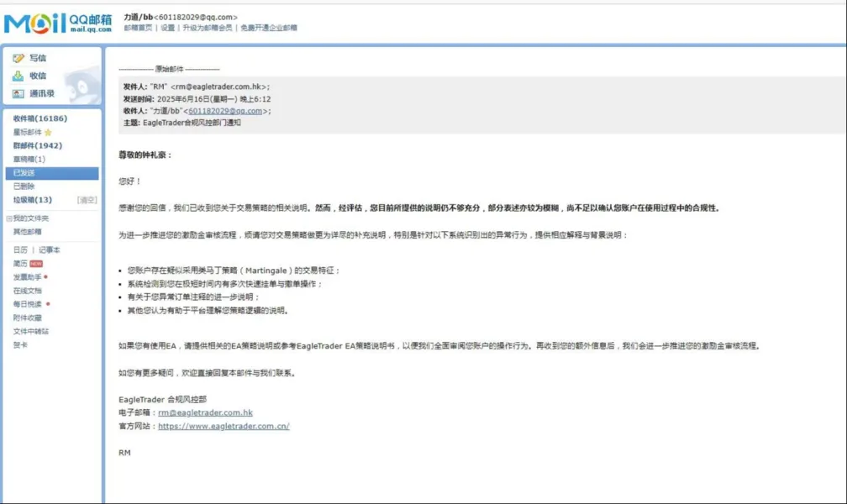Click the star icon beside 星标邮件

[49, 132]
